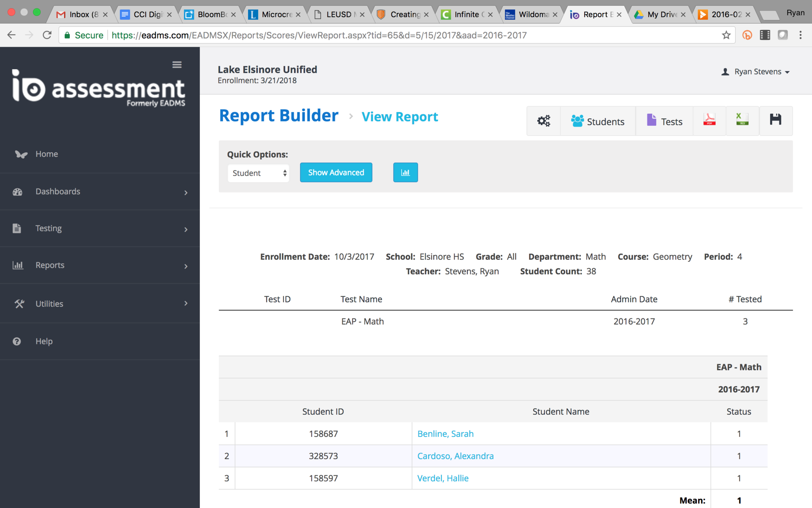Click the save report floppy icon
This screenshot has height=508, width=812.
pos(776,120)
